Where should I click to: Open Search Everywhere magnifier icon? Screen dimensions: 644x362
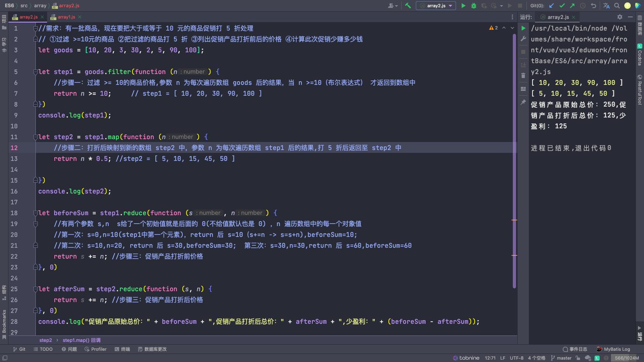point(617,6)
